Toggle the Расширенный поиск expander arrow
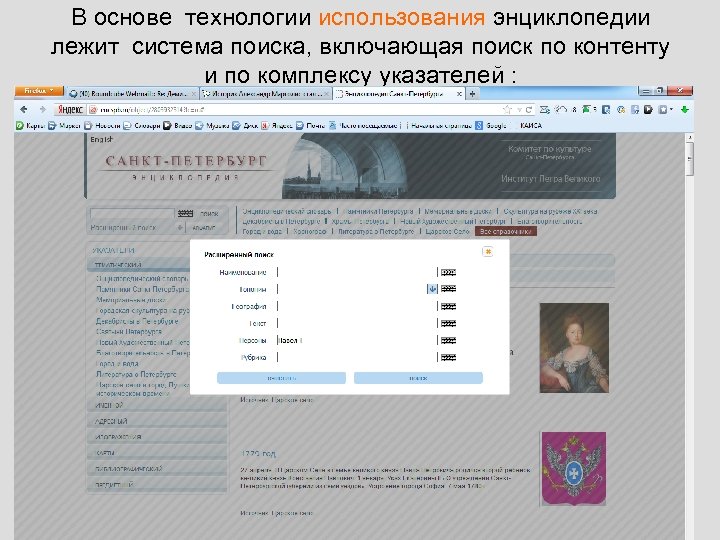 tap(180, 227)
